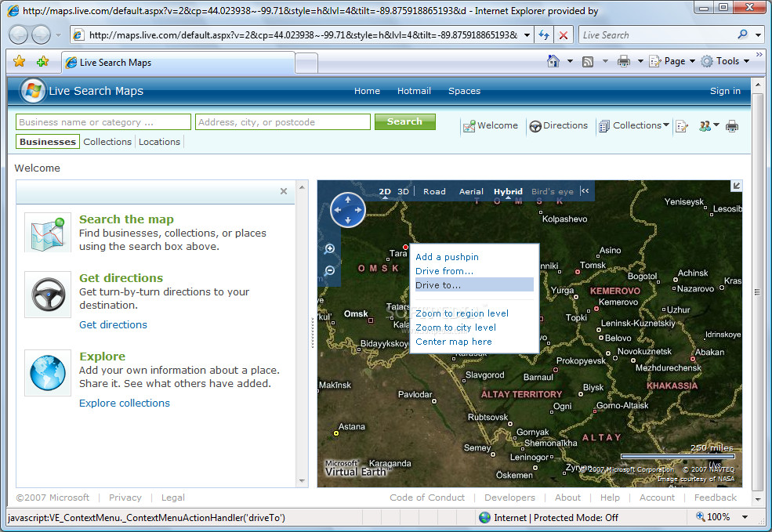Viewport: 772px width, 532px height.
Task: Click the Explore collections link
Action: pyautogui.click(x=125, y=403)
